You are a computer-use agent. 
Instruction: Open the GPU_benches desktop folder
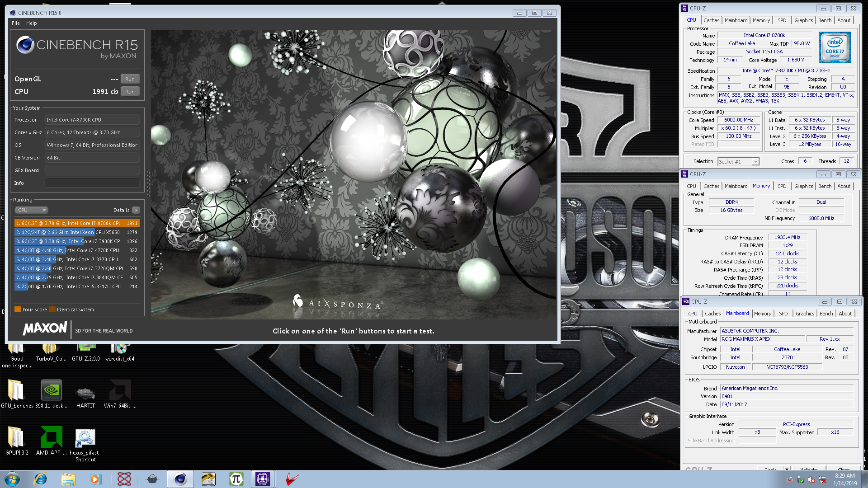17,394
